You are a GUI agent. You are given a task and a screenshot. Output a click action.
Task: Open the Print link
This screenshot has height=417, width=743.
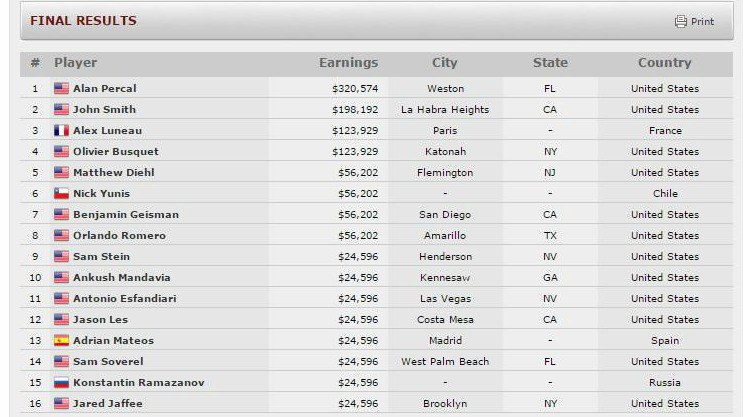pyautogui.click(x=702, y=22)
